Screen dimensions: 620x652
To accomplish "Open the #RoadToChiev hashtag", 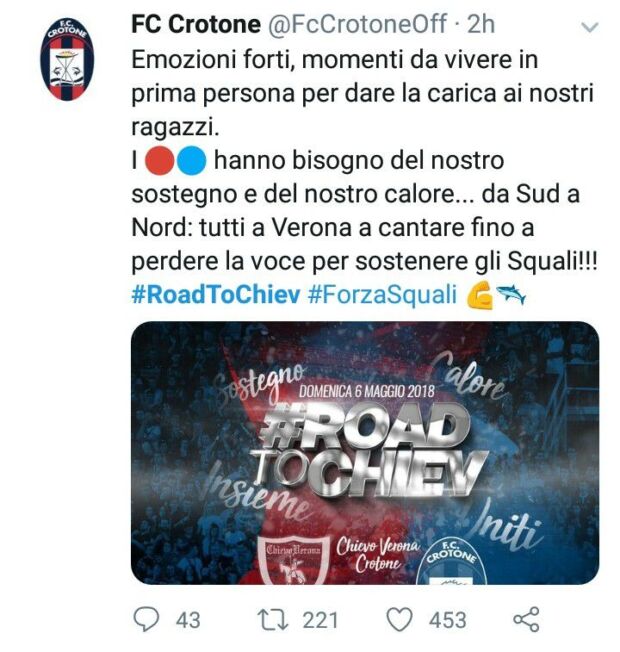I will 215,294.
